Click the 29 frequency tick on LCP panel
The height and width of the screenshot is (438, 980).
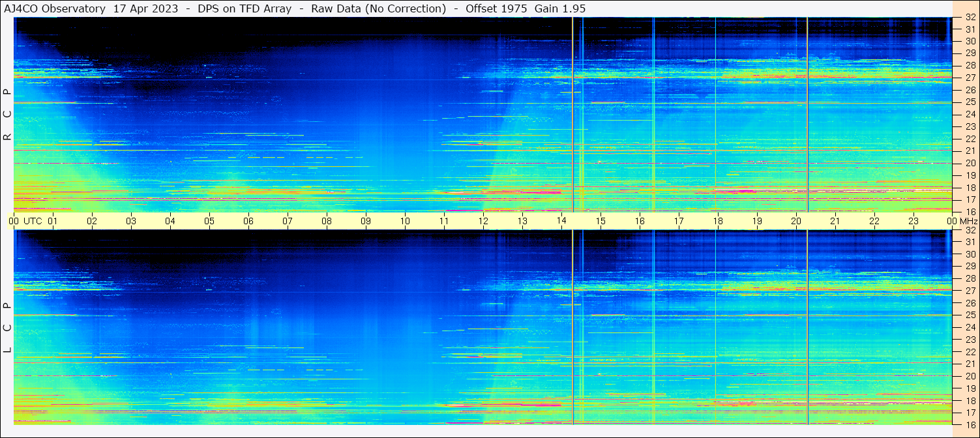point(970,267)
